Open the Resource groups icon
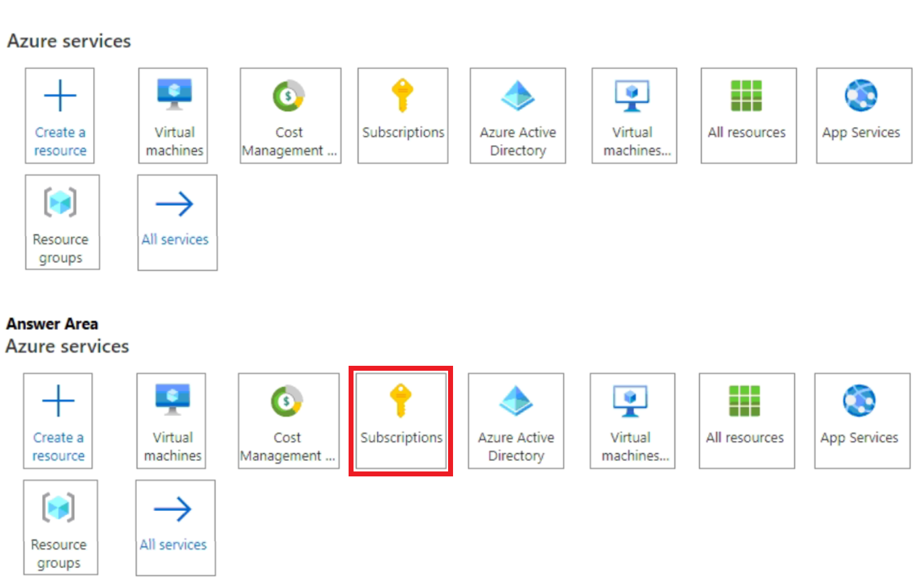 62,221
